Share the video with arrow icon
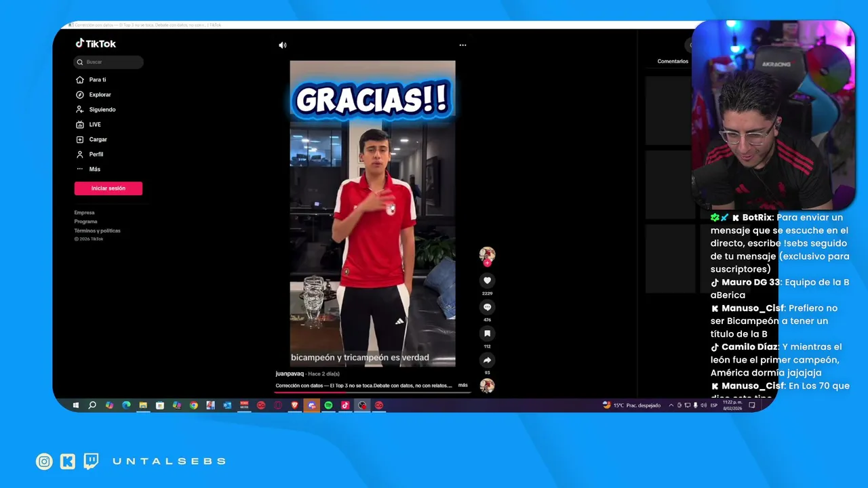The width and height of the screenshot is (868, 488). [487, 360]
